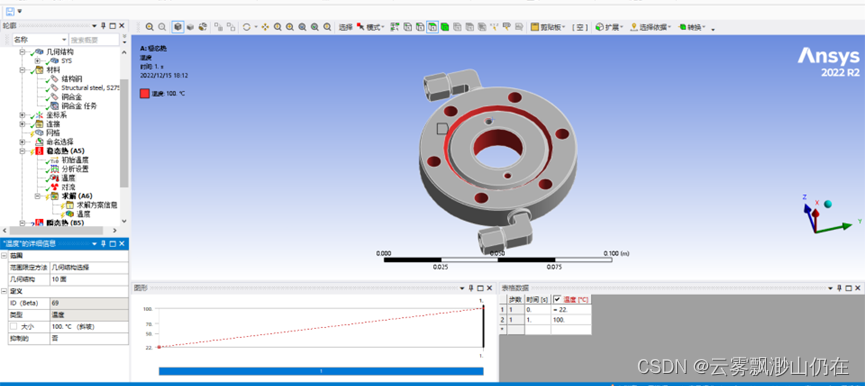Pin the outline (轮廓) panel
The width and height of the screenshot is (865, 386).
coord(103,26)
